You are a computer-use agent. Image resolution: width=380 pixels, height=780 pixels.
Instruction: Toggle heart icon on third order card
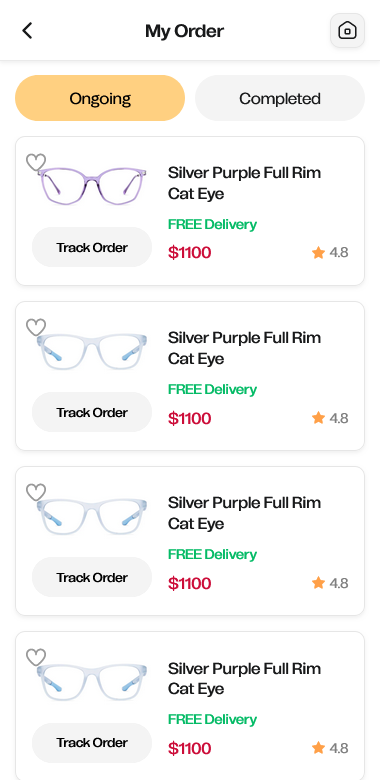click(36, 493)
